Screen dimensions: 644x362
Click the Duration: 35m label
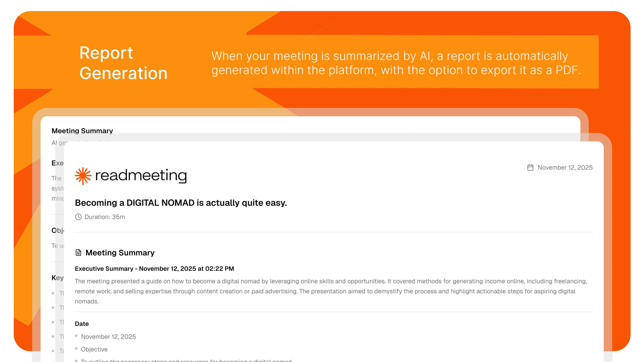click(x=104, y=217)
